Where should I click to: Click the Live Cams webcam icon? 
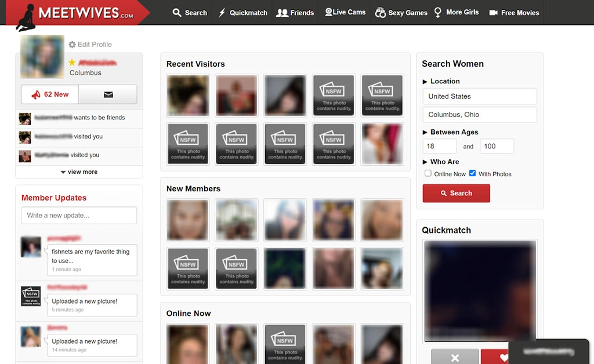tap(328, 12)
